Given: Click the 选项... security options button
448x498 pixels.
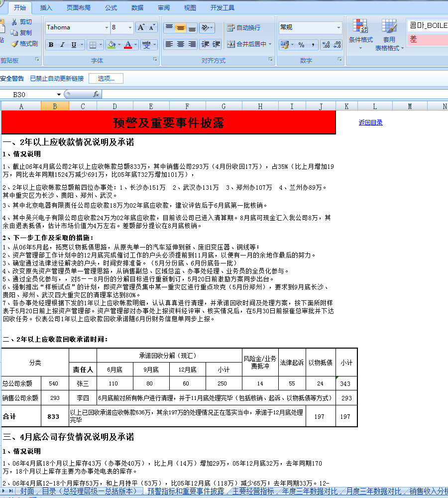Looking at the screenshot, I should (x=106, y=79).
